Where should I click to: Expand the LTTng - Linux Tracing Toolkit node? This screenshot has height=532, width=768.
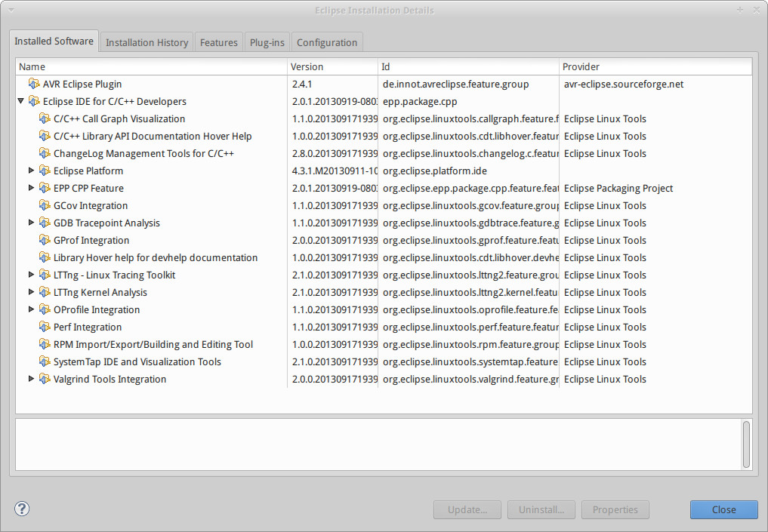click(32, 275)
